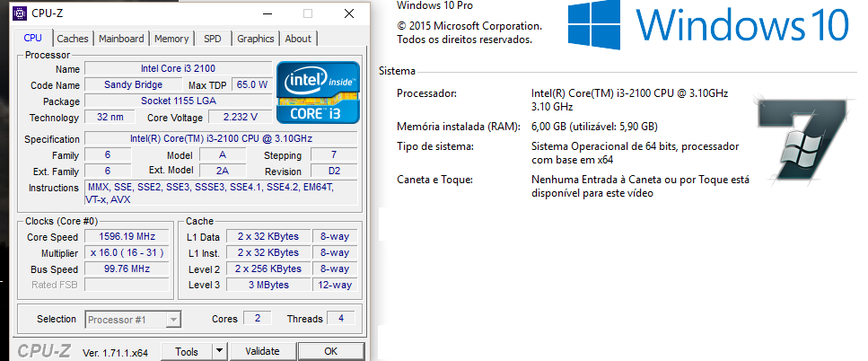Click the Sistema section heading

397,71
